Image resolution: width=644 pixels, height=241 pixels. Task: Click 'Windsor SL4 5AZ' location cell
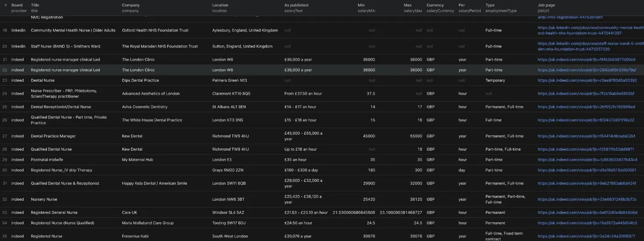point(229,213)
